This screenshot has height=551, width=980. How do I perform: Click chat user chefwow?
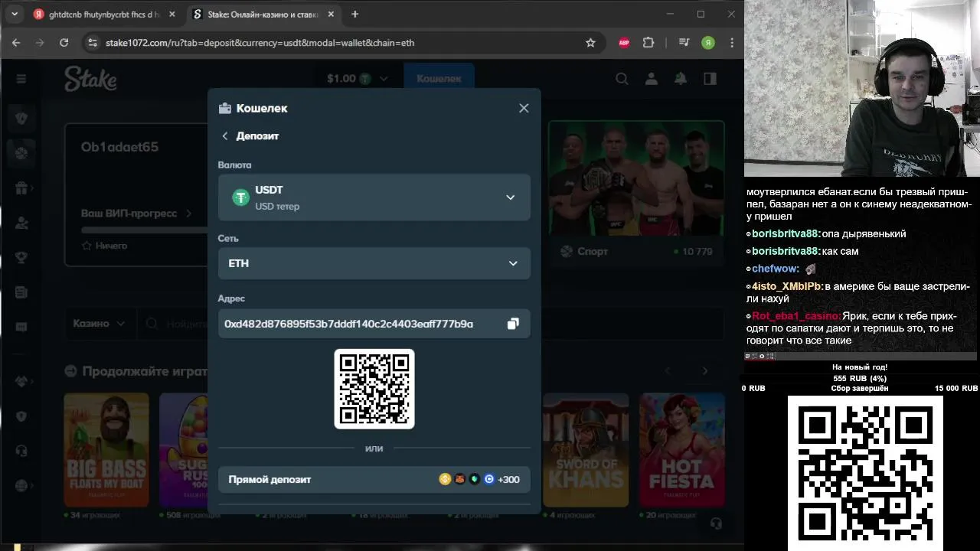(x=773, y=269)
